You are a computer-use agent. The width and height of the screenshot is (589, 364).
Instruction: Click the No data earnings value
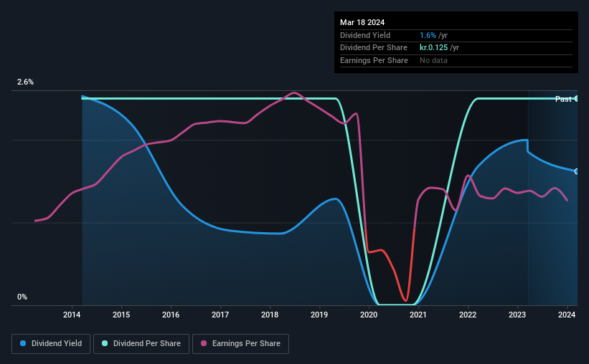[x=433, y=60]
